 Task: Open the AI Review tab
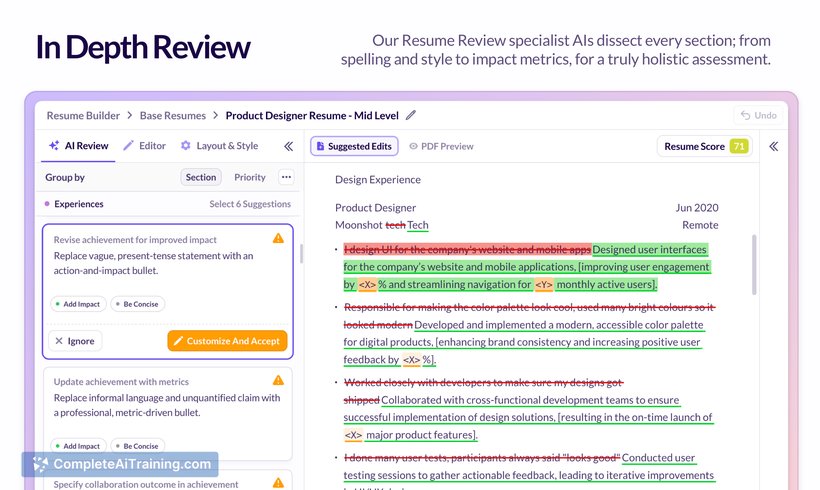(78, 146)
